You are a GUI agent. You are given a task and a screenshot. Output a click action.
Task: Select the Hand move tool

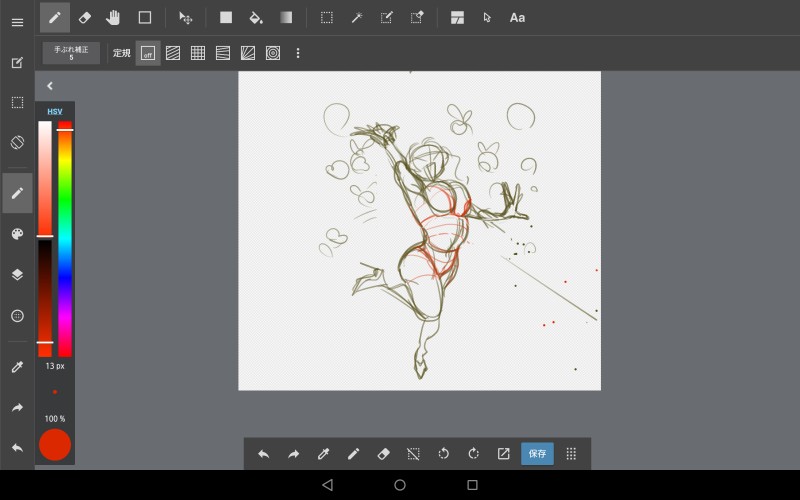coord(113,17)
